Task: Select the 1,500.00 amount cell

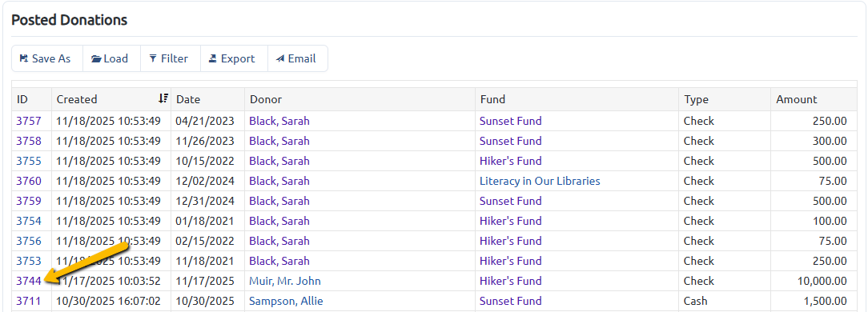Action: pyautogui.click(x=814, y=301)
